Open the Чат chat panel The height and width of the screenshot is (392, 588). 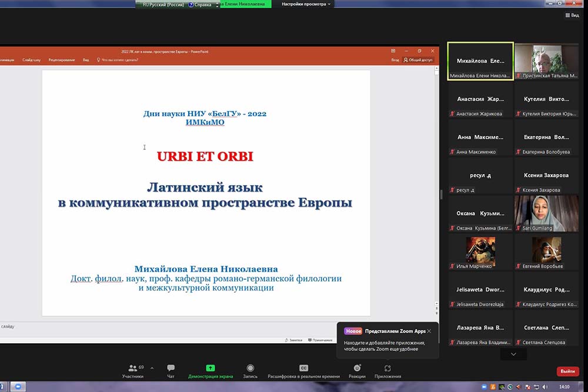pos(171,370)
